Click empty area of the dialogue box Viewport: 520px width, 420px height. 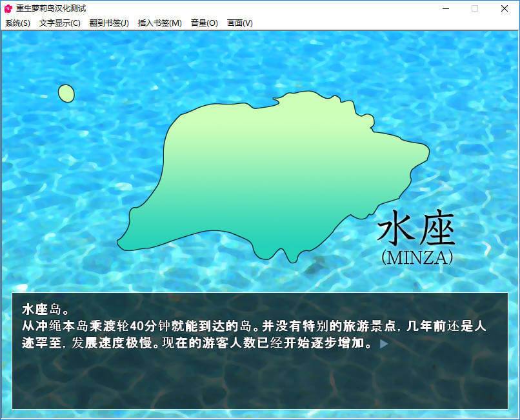(258, 381)
